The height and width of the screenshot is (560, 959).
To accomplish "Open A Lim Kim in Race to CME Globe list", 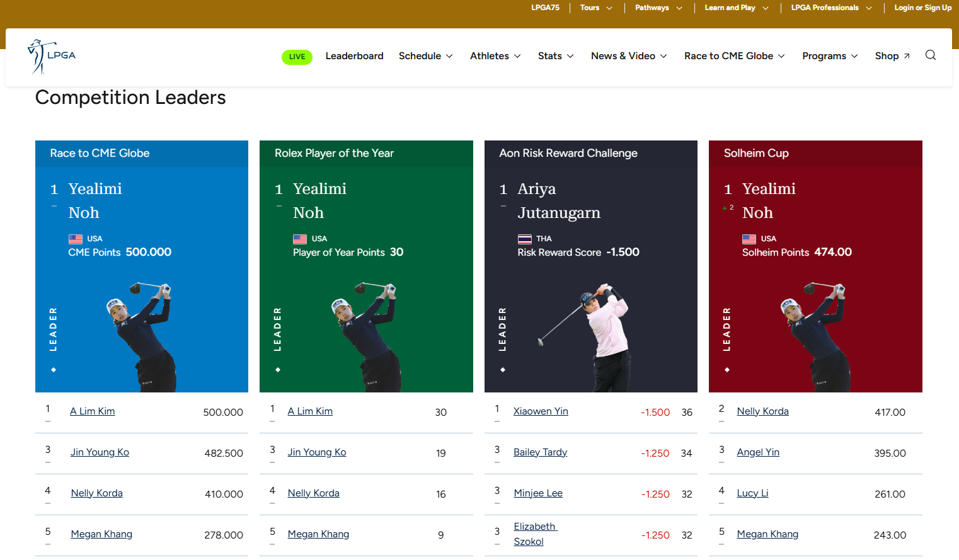I will coord(93,411).
